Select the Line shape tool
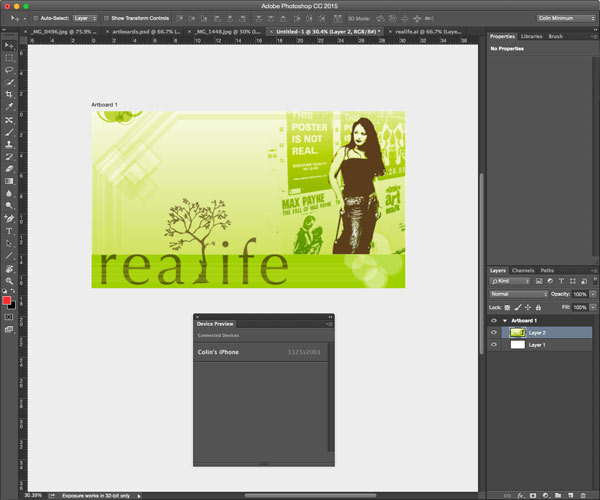Viewport: 600px width, 500px height. pyautogui.click(x=9, y=256)
